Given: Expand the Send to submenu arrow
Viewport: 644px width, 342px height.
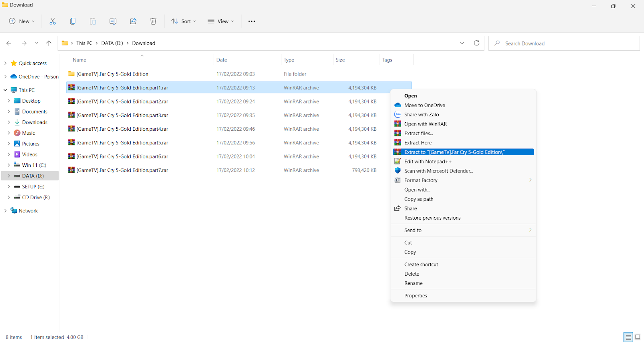Looking at the screenshot, I should tap(530, 230).
